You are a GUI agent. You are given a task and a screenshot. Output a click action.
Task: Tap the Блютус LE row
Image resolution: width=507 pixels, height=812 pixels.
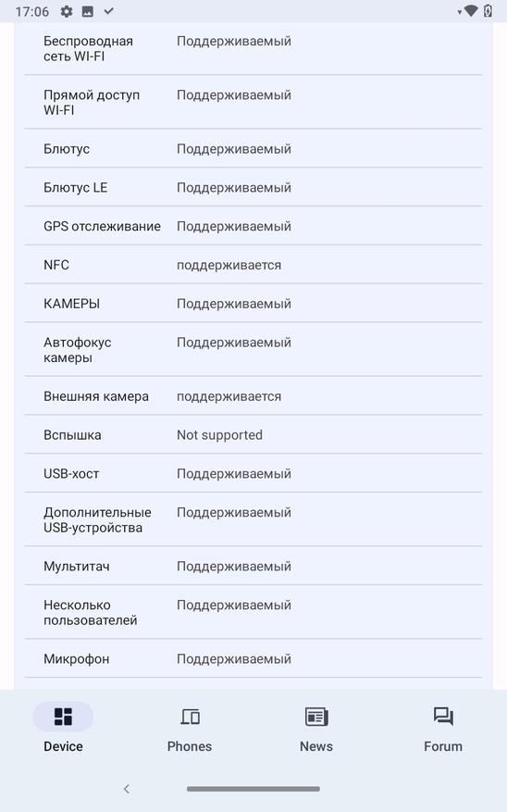pos(253,187)
